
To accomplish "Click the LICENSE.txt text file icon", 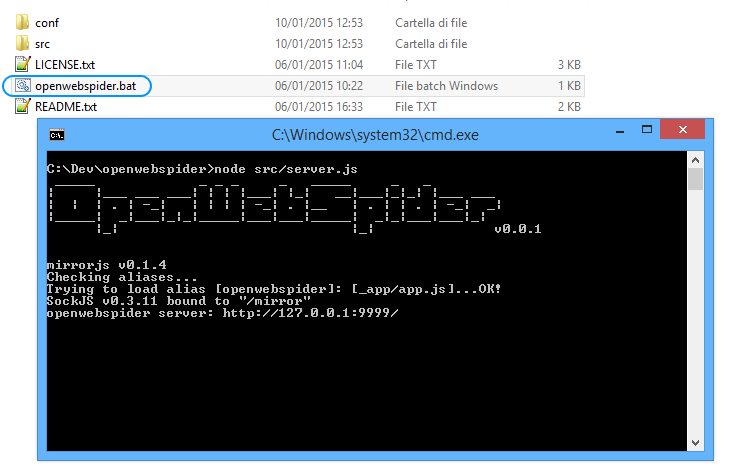I will [24, 65].
